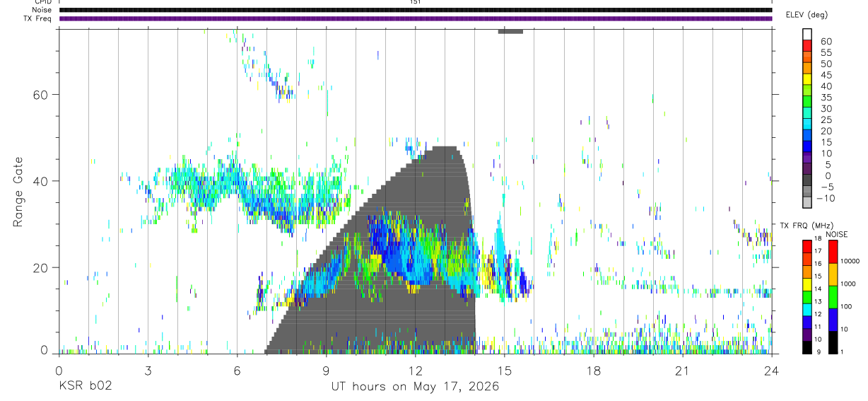Click the "15" tick on the UT hours axis
This screenshot has width=868, height=401.
[x=505, y=371]
